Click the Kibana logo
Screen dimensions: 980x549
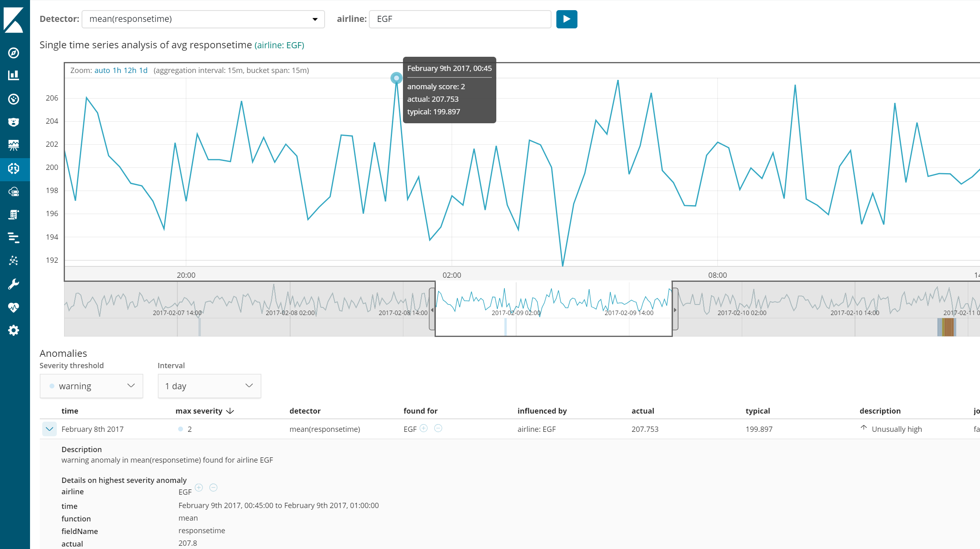pyautogui.click(x=14, y=19)
